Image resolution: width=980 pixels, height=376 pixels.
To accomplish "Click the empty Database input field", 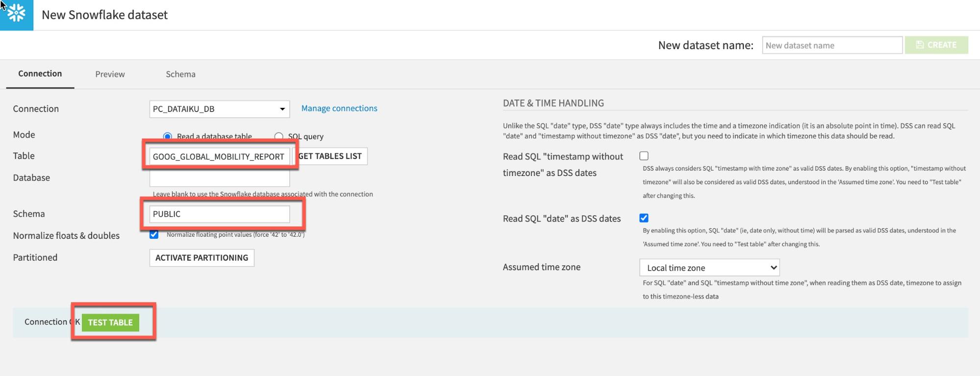I will [x=219, y=178].
